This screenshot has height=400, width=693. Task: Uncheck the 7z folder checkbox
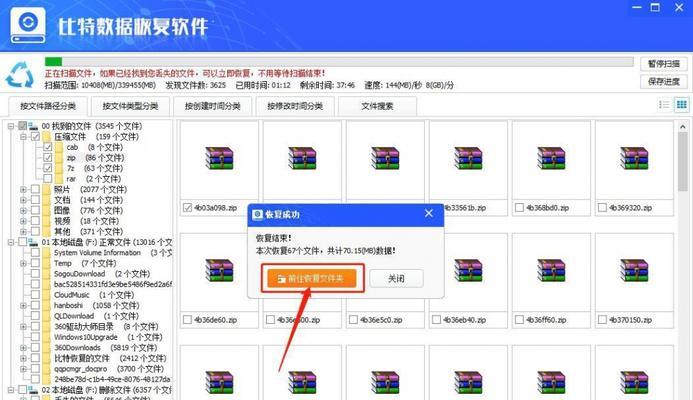point(48,168)
